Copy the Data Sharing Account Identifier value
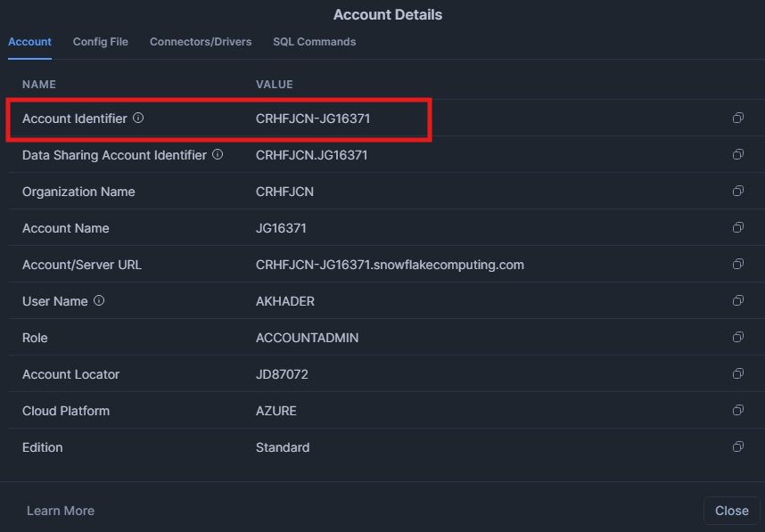Viewport: 765px width, 532px height. (x=737, y=155)
